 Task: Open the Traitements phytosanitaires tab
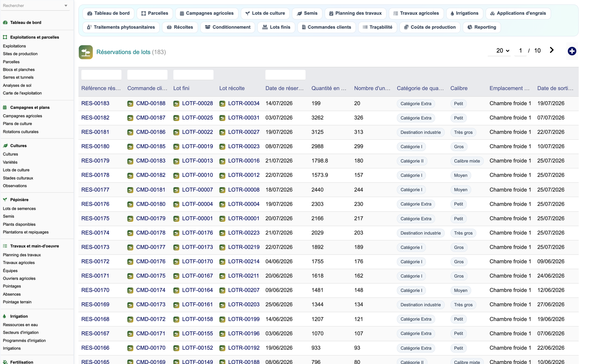click(121, 27)
